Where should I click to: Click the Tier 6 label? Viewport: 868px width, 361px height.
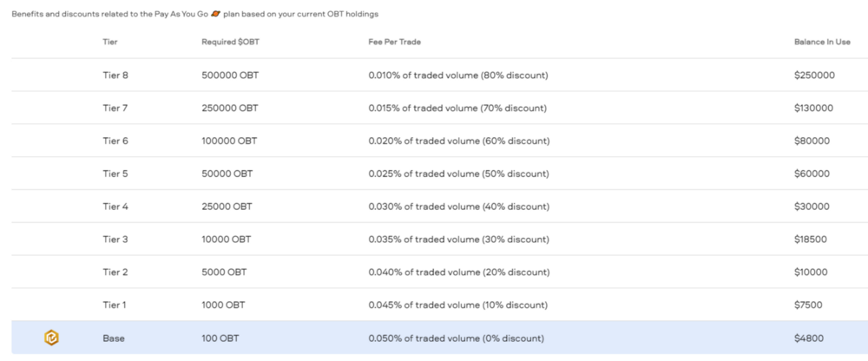tap(115, 141)
